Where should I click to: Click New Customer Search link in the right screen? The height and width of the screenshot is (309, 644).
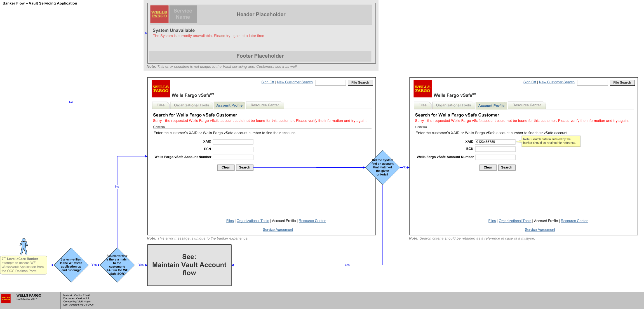(x=557, y=82)
